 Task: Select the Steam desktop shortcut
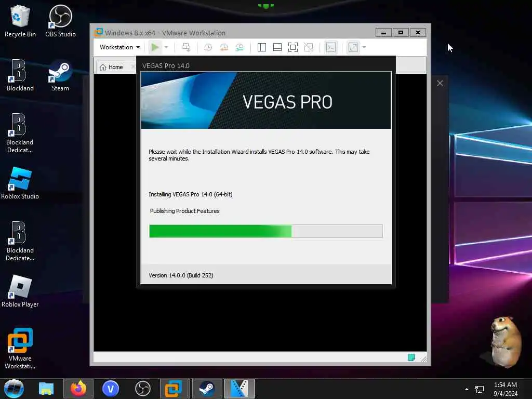(60, 75)
